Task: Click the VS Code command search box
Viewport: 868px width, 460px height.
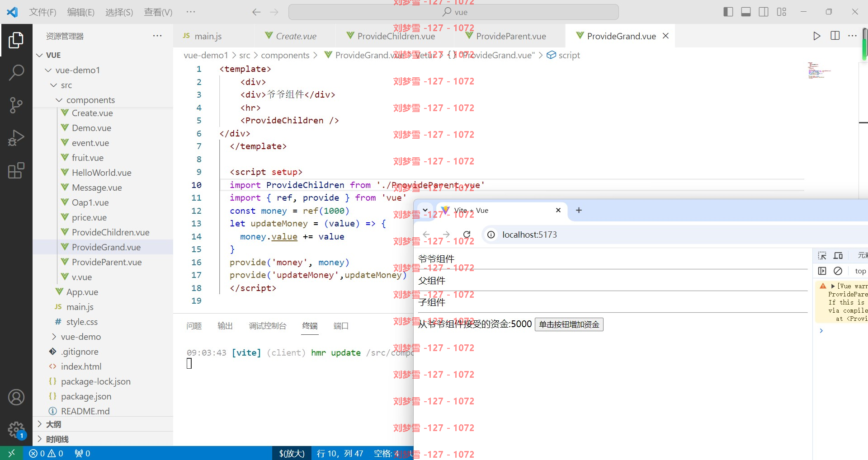Action: (453, 12)
